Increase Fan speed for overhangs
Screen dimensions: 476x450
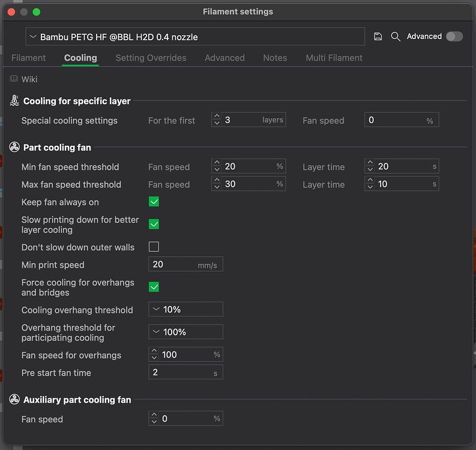(154, 351)
